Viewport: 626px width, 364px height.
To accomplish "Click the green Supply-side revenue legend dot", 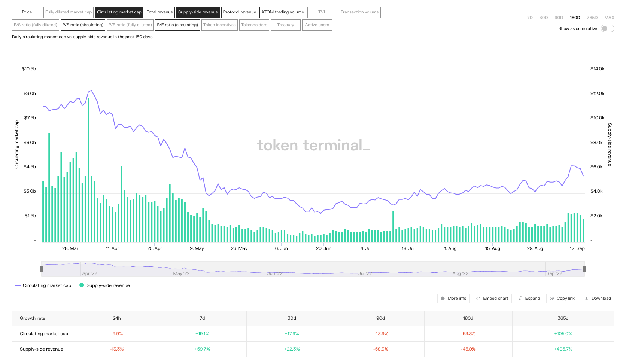I will (82, 285).
